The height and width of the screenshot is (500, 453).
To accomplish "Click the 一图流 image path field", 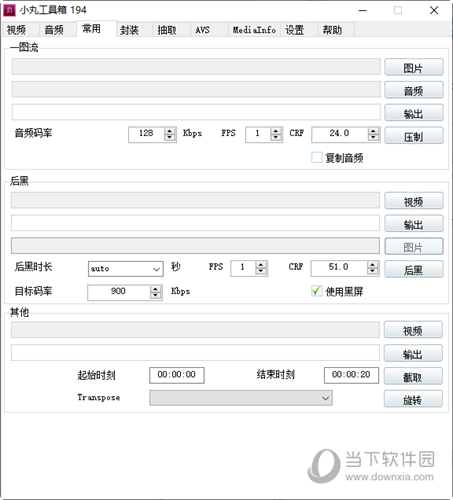I will (196, 66).
